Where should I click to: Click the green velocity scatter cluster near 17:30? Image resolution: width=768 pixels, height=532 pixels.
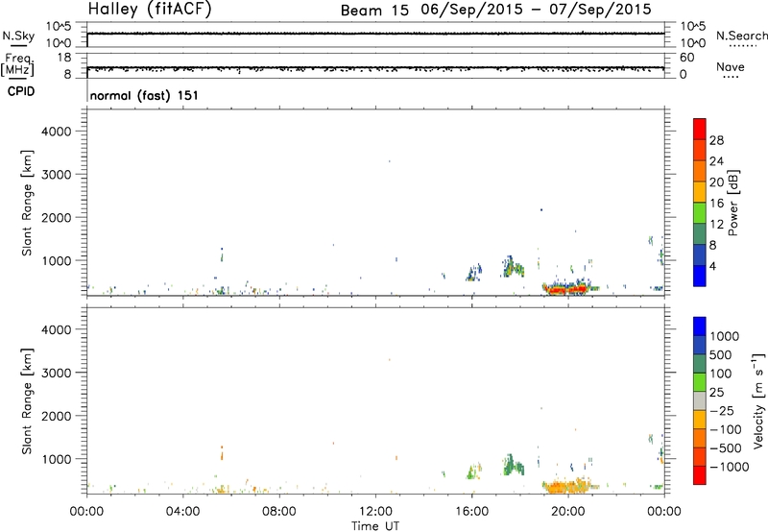click(x=513, y=465)
